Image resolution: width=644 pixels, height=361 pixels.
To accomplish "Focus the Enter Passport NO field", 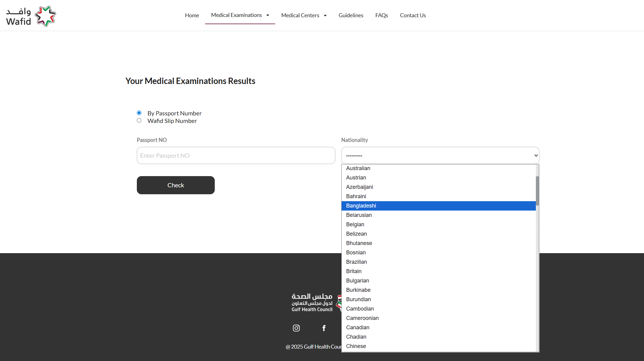I will [x=236, y=156].
